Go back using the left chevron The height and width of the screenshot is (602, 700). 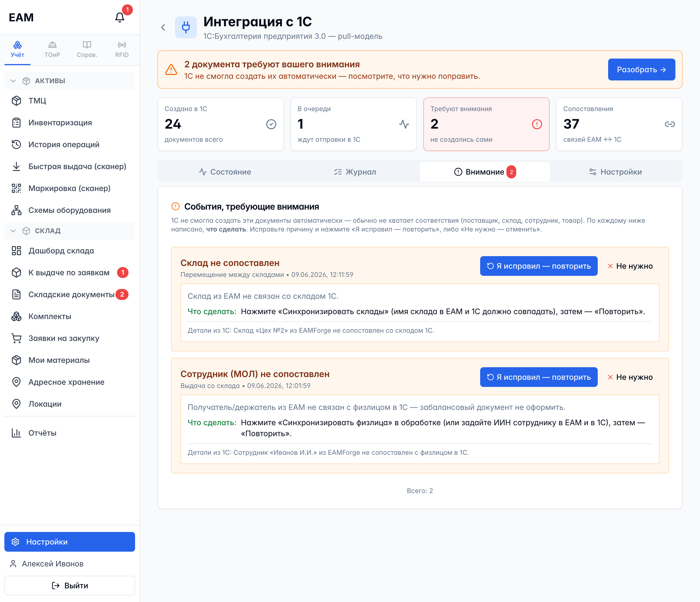[x=163, y=27]
